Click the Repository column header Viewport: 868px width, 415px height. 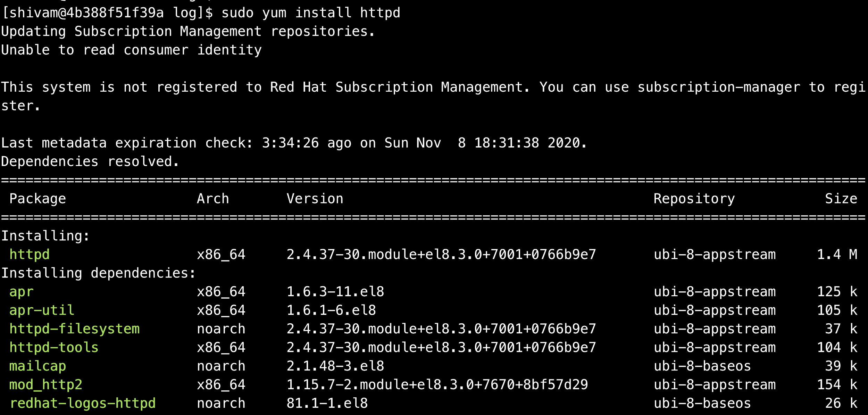(694, 199)
